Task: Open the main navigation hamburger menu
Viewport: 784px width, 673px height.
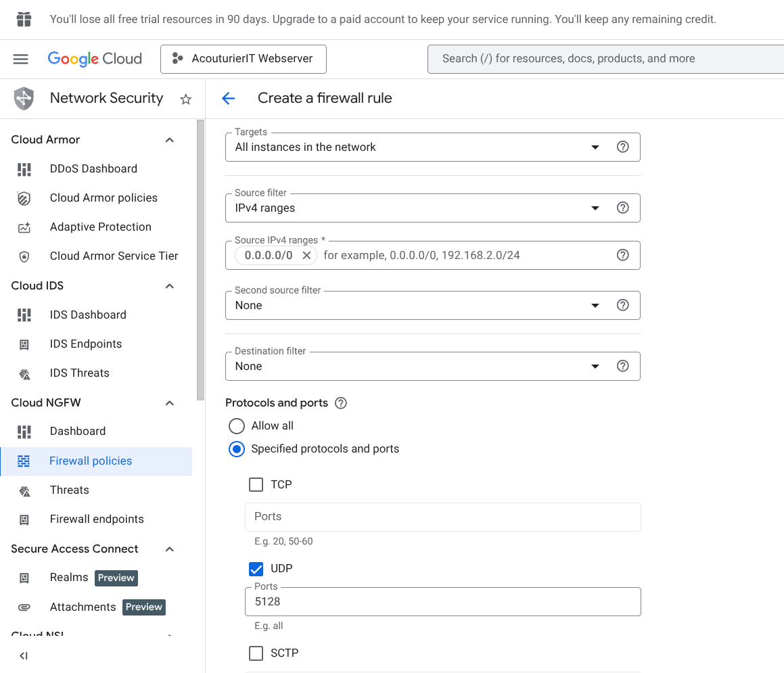Action: tap(20, 59)
